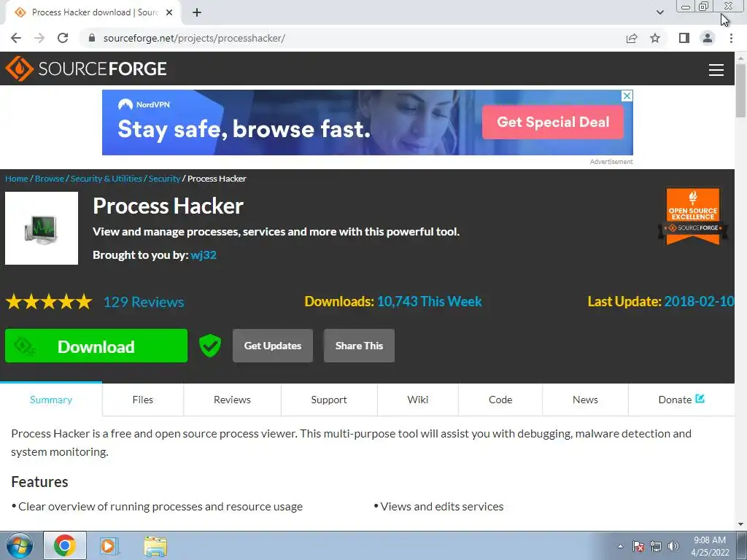Click the SourceForge logo
Viewport: 747px width, 560px height.
click(x=86, y=69)
